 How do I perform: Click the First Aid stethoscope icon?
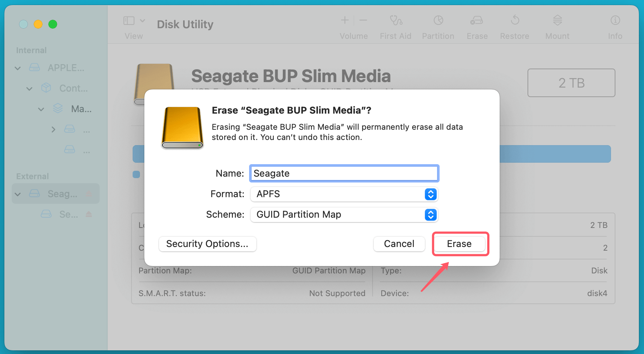(x=396, y=21)
